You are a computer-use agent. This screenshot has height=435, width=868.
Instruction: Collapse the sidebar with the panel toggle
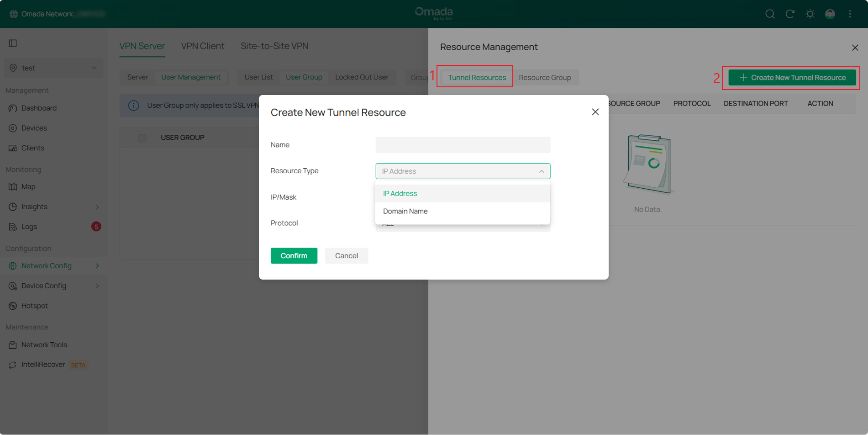click(12, 43)
